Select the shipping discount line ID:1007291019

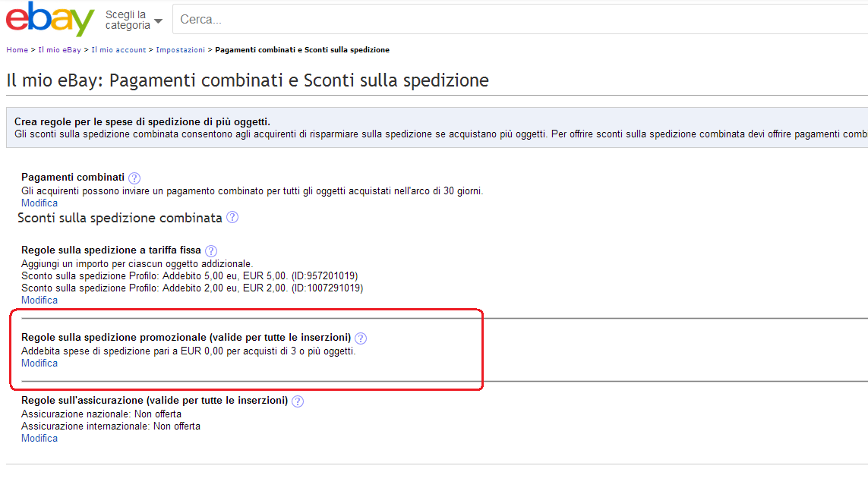192,288
